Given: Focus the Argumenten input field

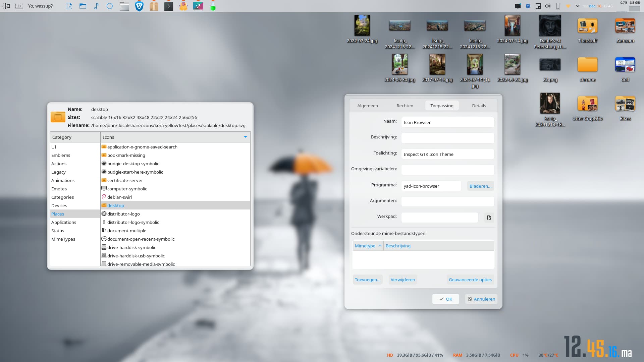Looking at the screenshot, I should [447, 202].
